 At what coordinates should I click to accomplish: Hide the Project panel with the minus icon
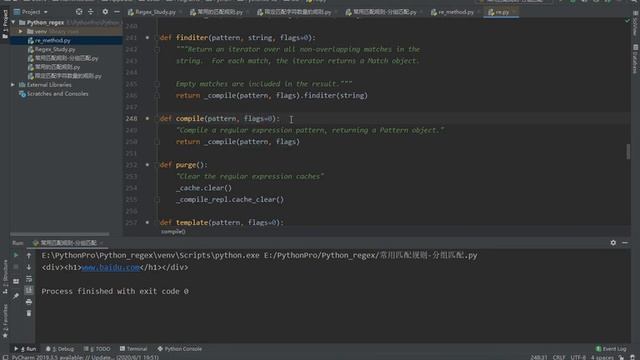coord(117,12)
